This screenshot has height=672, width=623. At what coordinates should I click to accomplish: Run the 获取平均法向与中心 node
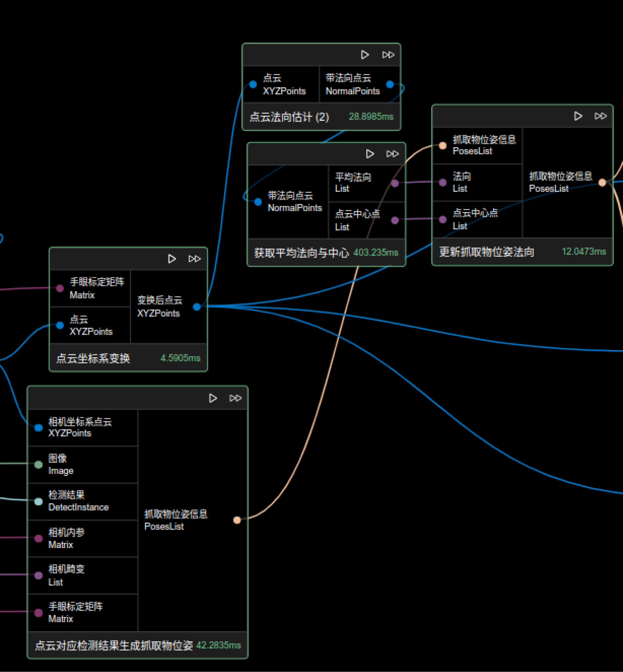[x=370, y=154]
